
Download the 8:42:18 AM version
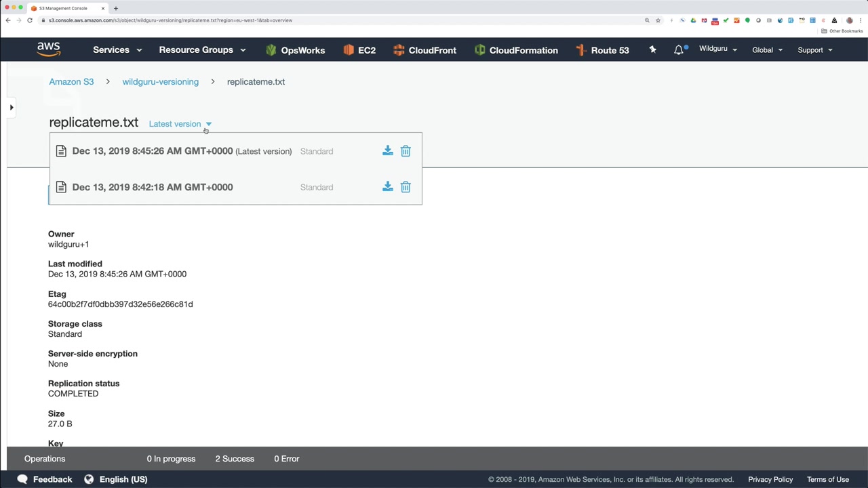point(387,186)
